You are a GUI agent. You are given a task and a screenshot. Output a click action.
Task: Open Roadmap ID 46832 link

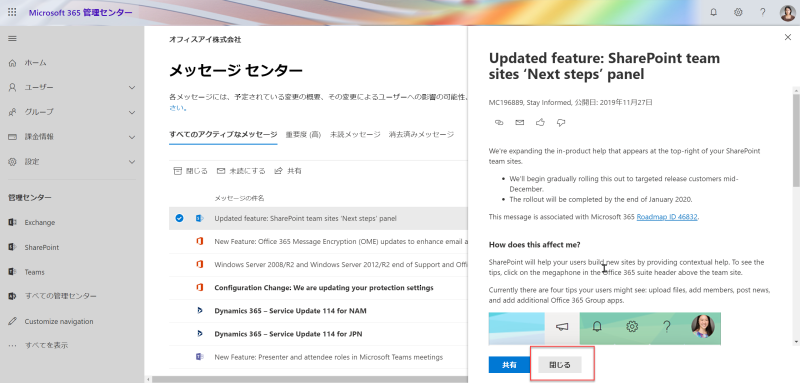667,217
